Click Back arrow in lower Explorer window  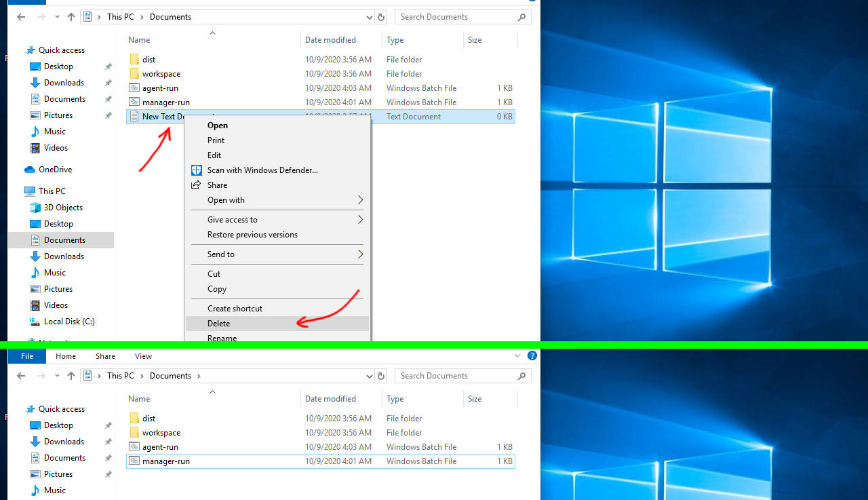[x=21, y=376]
